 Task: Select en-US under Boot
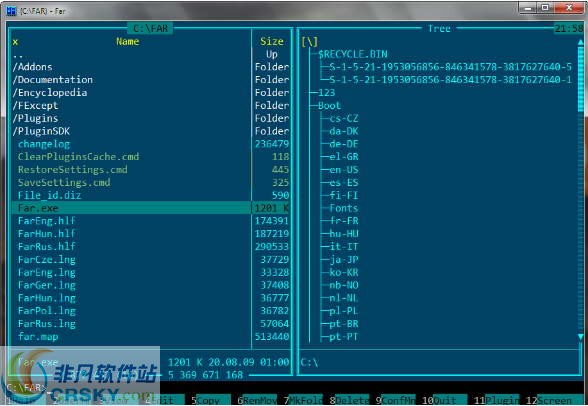[x=344, y=169]
